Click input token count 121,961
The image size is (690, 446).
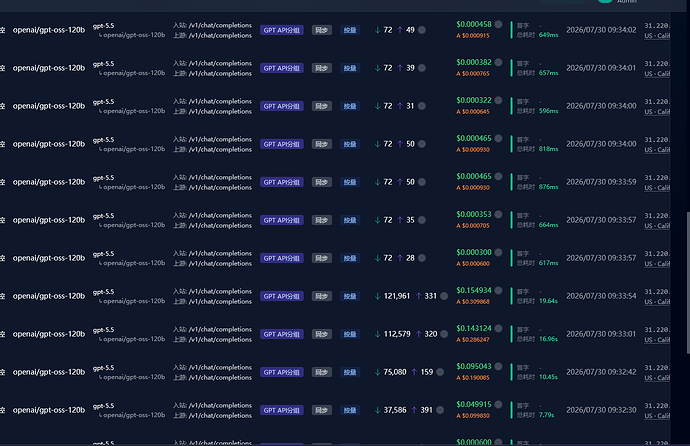(x=396, y=296)
